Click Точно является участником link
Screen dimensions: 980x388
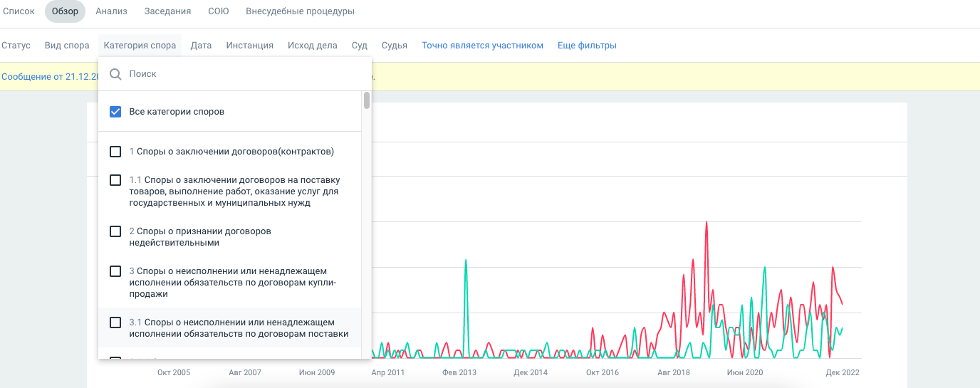coord(482,46)
